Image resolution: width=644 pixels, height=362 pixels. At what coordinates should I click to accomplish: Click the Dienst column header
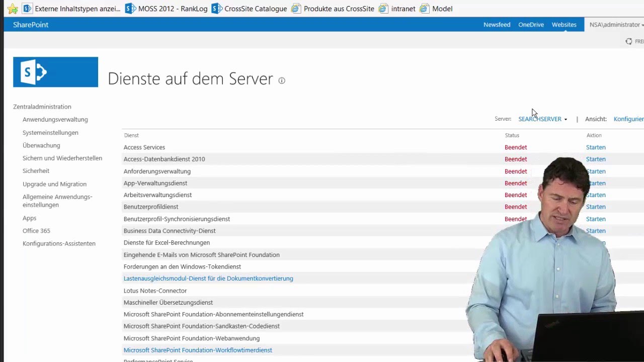131,135
